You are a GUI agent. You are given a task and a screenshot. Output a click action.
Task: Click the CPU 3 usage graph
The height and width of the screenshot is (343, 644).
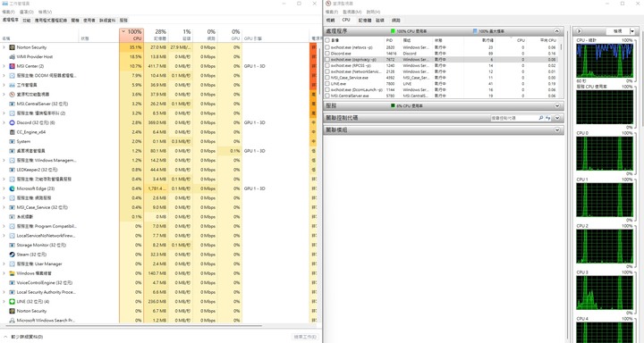[x=605, y=293]
